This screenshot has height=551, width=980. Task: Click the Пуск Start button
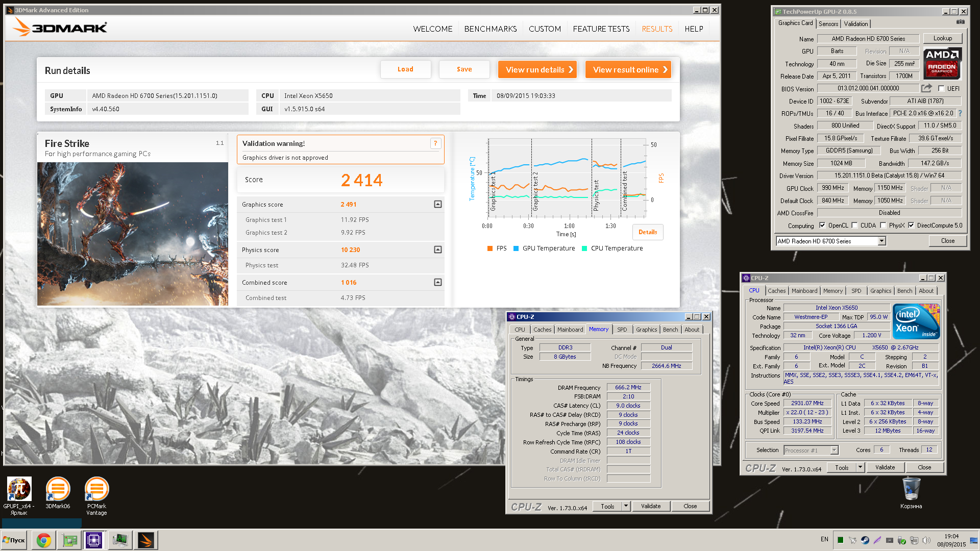tap(14, 540)
